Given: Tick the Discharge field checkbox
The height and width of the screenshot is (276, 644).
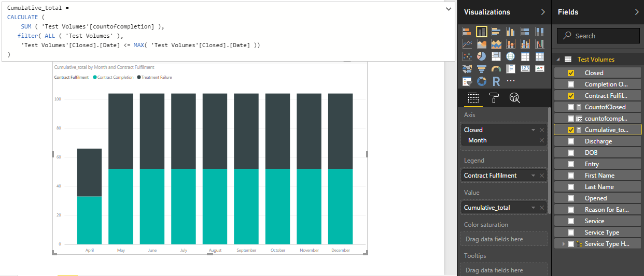Looking at the screenshot, I should click(x=571, y=141).
